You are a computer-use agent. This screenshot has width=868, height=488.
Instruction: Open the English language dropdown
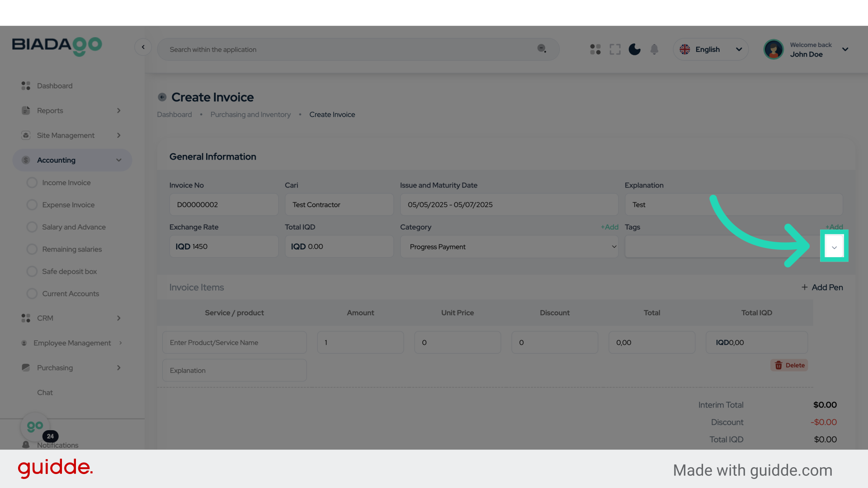[x=710, y=49]
